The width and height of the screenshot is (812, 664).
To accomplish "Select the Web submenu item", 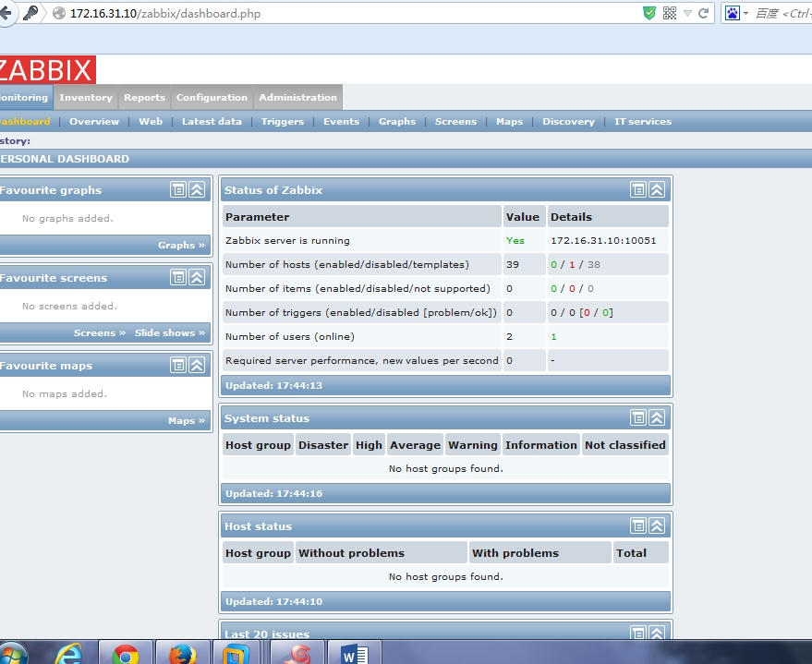I will pyautogui.click(x=151, y=122).
